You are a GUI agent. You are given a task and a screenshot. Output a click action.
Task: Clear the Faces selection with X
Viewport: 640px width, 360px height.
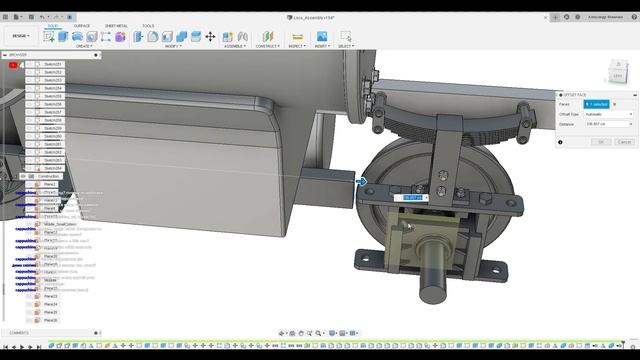tap(615, 104)
